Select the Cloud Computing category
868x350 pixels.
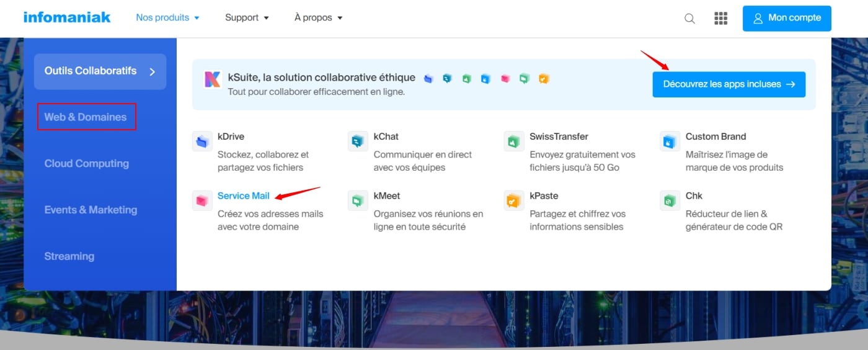pos(87,163)
